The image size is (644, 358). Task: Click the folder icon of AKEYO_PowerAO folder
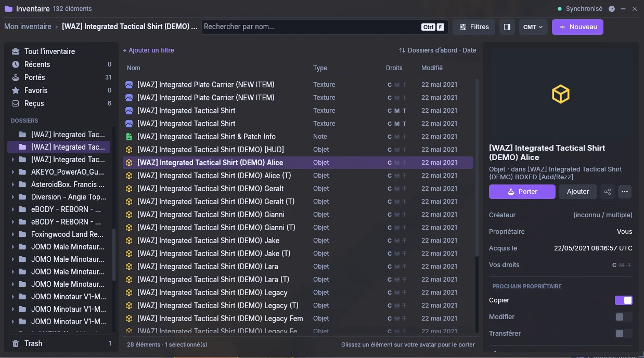22,172
